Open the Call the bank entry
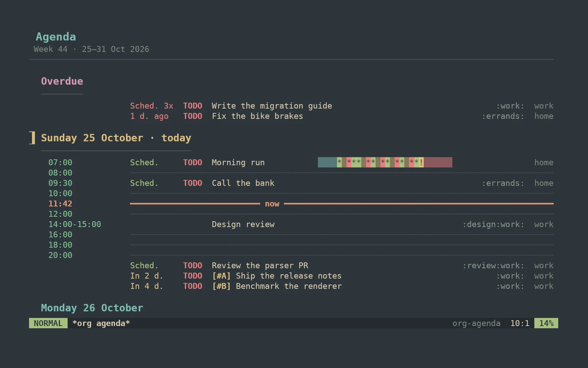588x368 pixels. pos(243,183)
